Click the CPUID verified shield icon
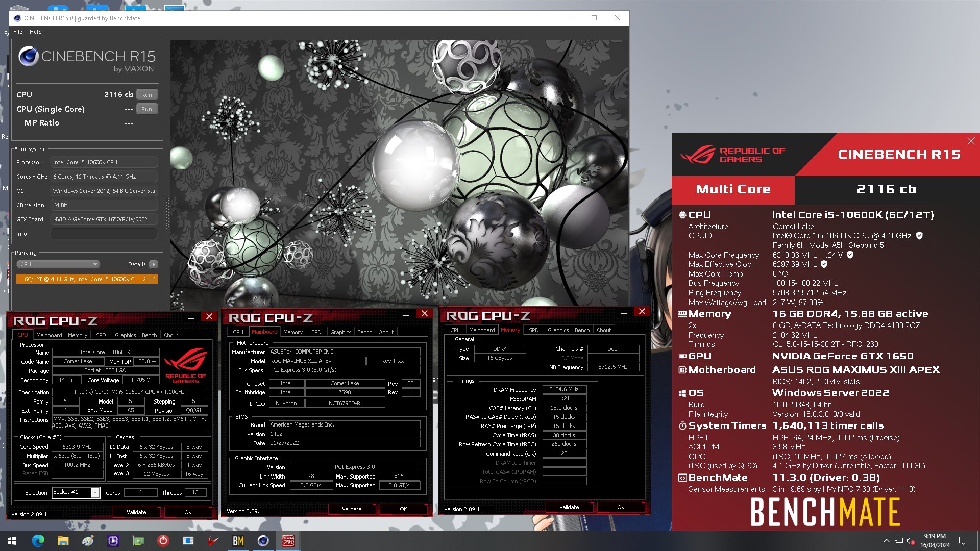 pos(919,236)
